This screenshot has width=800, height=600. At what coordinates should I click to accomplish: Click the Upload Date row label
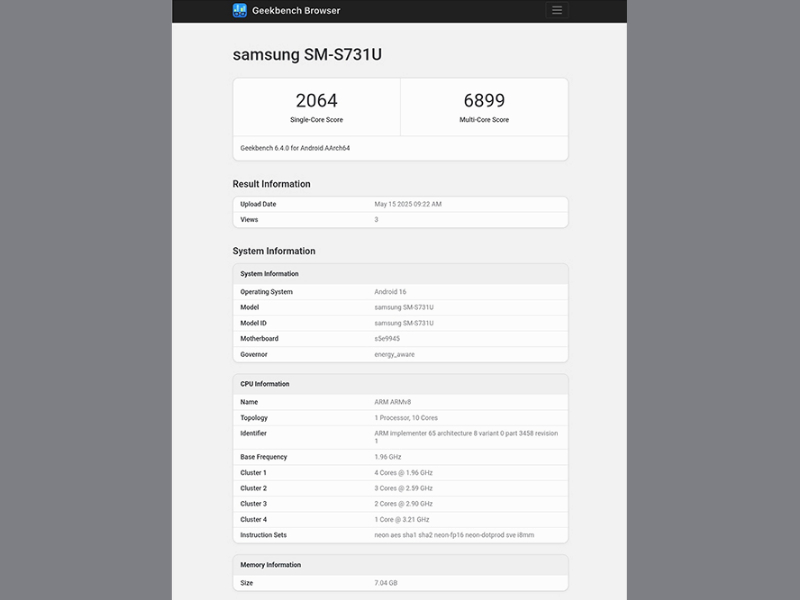pos(258,204)
